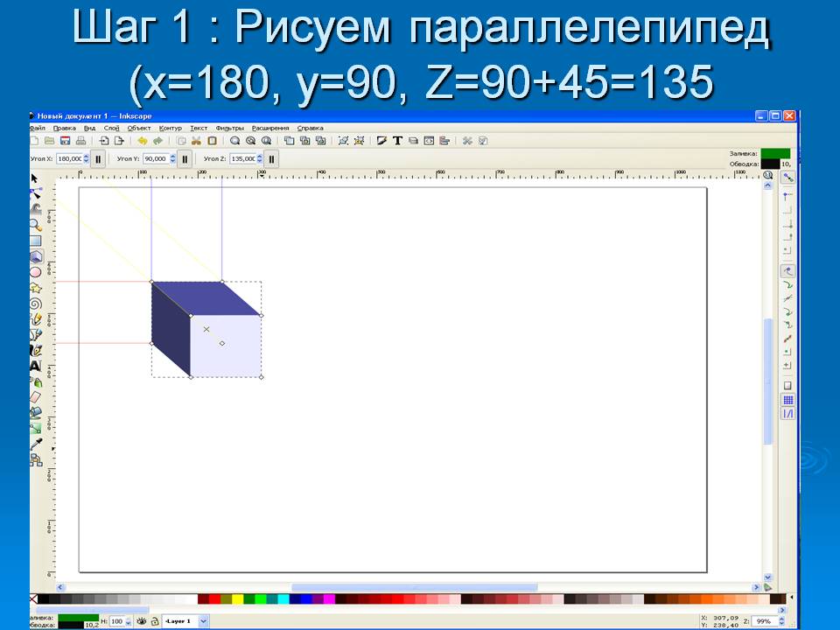Viewport: 840px width, 630px height.
Task: Toggle parallel state for Angle Y
Action: [x=185, y=158]
